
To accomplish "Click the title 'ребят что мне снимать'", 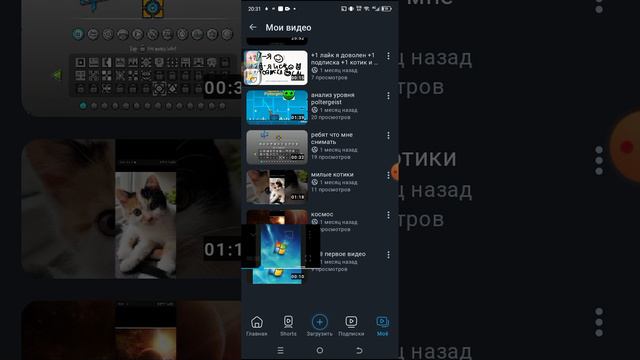I will (x=332, y=138).
